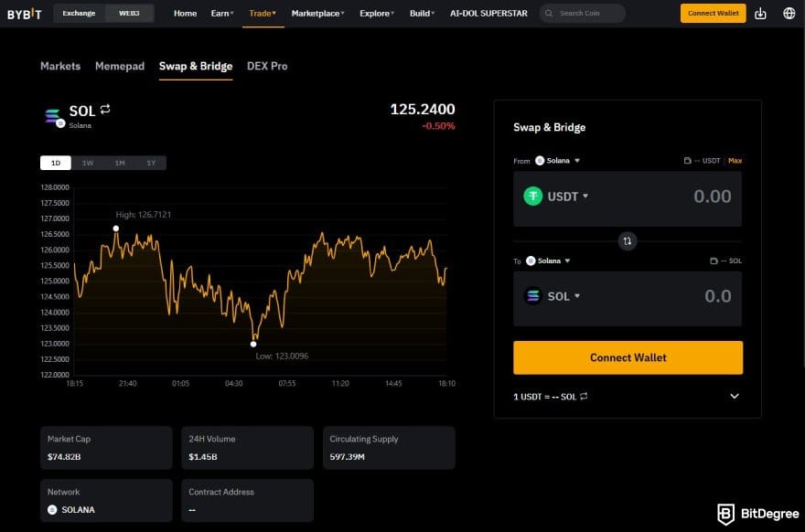This screenshot has width=805, height=532.
Task: Click the 1 USDT = -- SOL rate text
Action: [x=544, y=397]
